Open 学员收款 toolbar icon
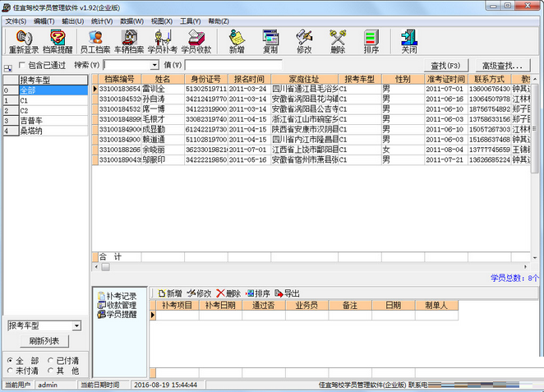 pos(196,42)
